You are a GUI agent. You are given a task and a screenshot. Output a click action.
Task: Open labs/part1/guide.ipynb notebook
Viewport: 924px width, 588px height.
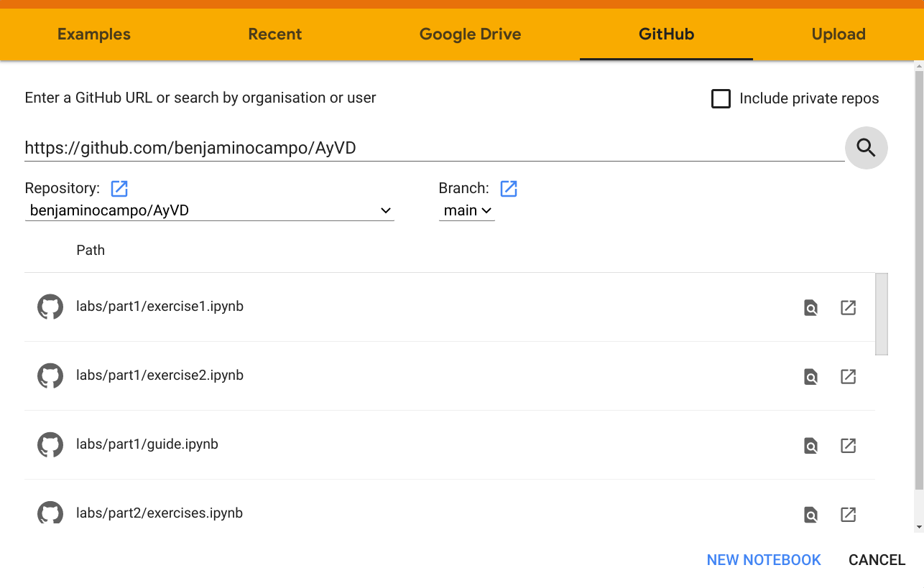(x=147, y=444)
